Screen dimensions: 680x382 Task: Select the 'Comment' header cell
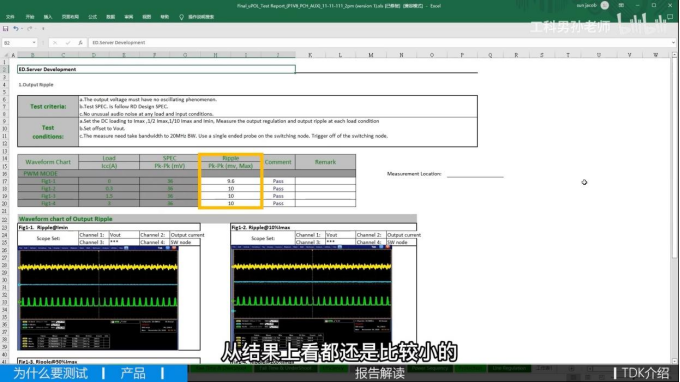[x=278, y=162]
